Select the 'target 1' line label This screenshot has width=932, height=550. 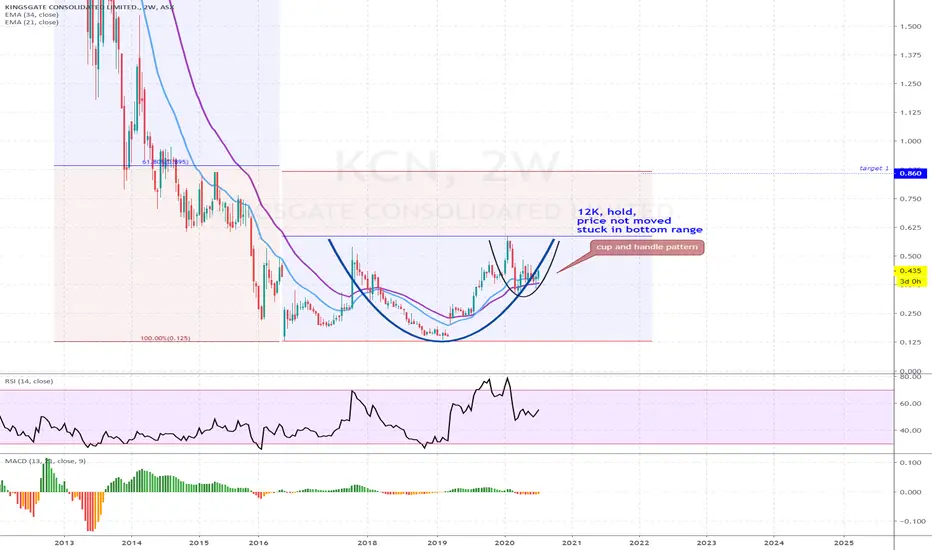874,169
